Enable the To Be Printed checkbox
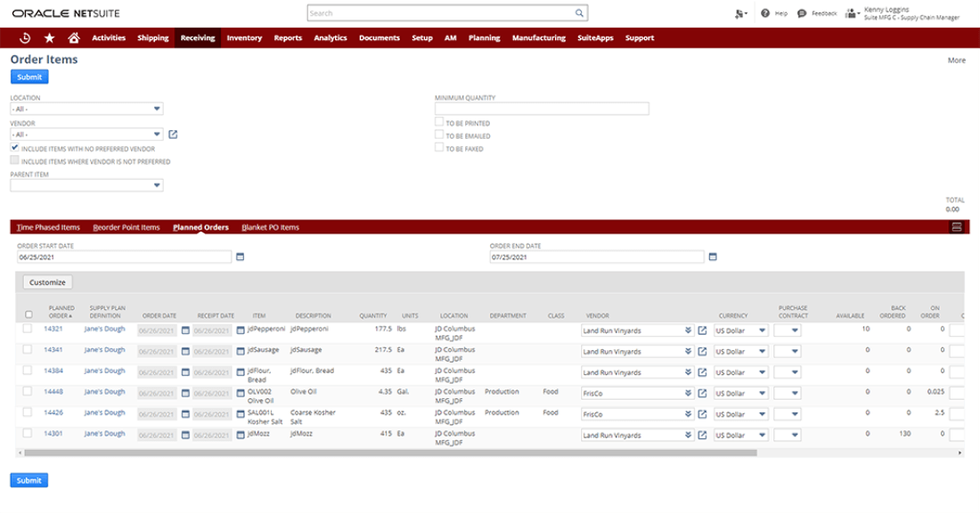 [x=439, y=123]
